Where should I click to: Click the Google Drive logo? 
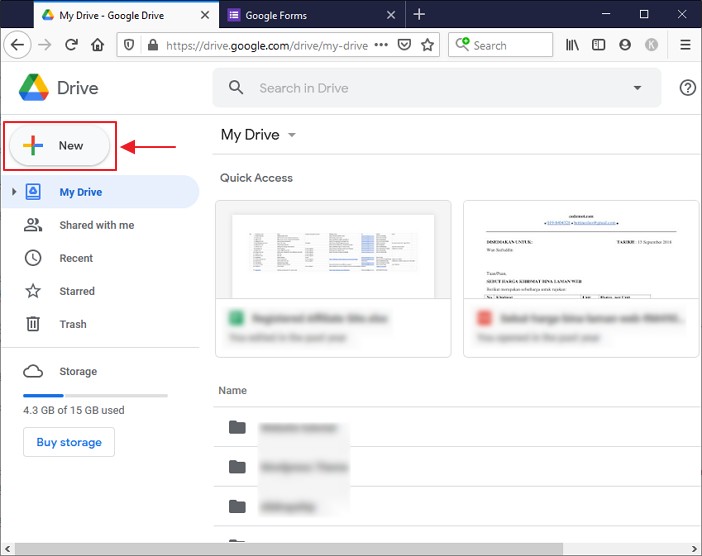pyautogui.click(x=34, y=87)
